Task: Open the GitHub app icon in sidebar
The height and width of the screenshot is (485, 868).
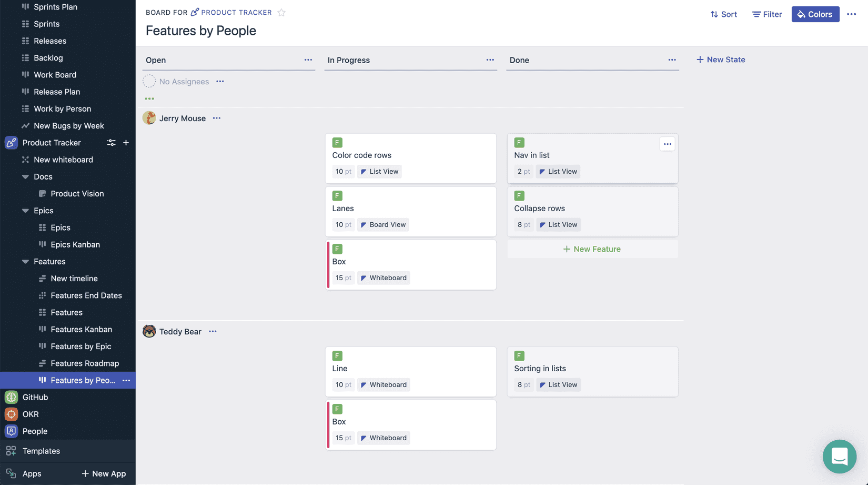Action: tap(11, 397)
